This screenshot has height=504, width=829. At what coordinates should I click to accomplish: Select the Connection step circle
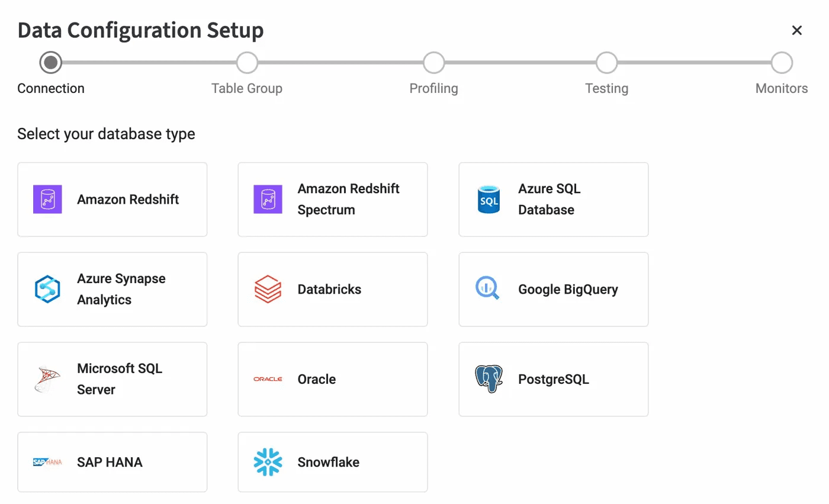click(51, 62)
